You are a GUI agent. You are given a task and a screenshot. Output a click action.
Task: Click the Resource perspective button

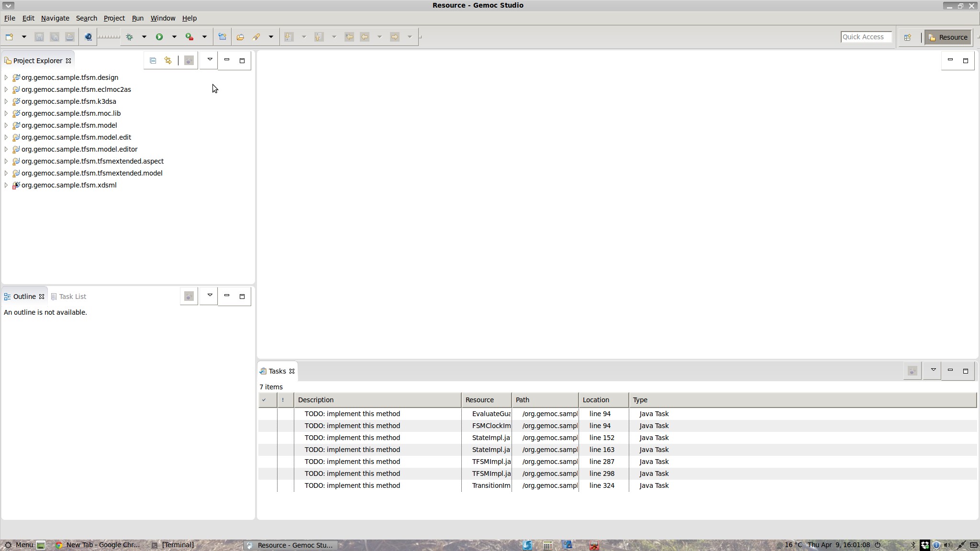[947, 37]
